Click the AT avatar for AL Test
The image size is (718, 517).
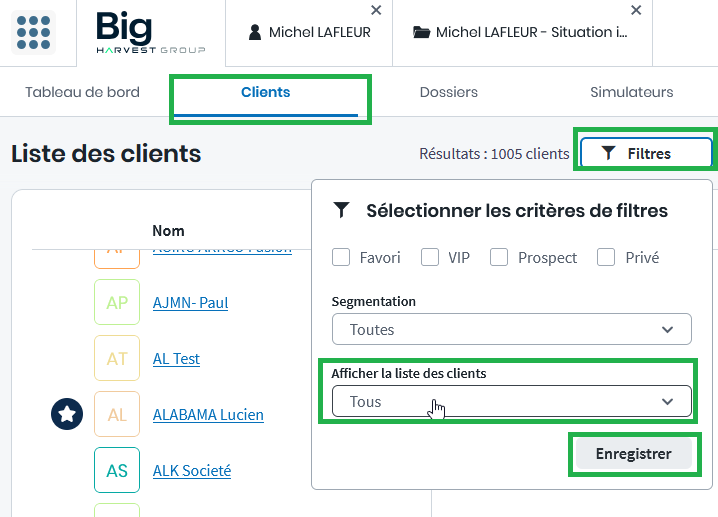click(117, 358)
